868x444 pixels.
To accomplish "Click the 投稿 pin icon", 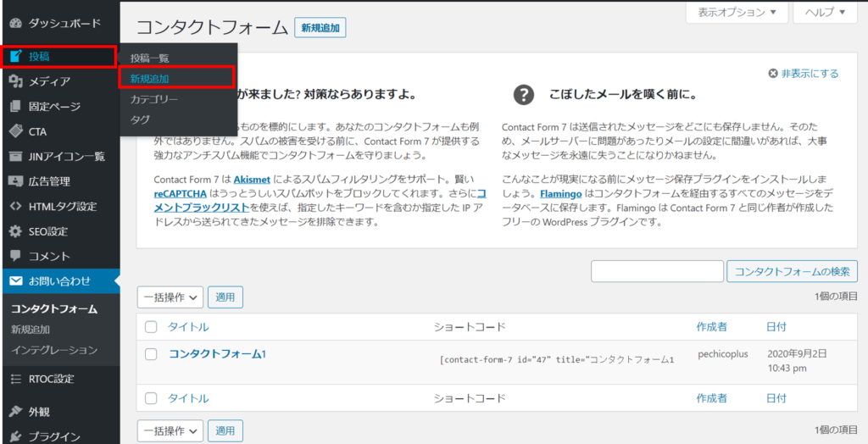I will point(15,56).
